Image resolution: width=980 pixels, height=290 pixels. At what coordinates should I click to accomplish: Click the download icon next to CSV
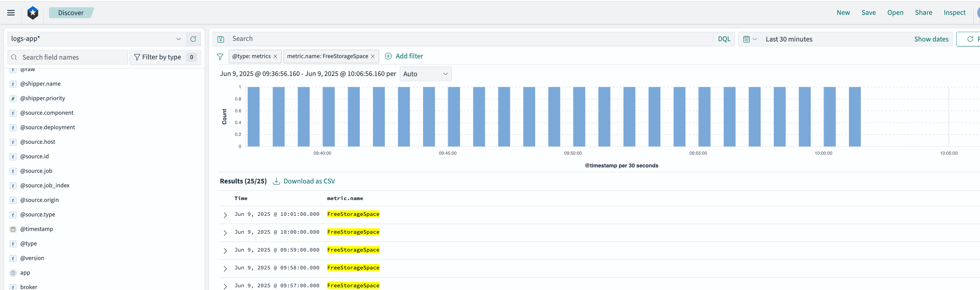click(276, 181)
